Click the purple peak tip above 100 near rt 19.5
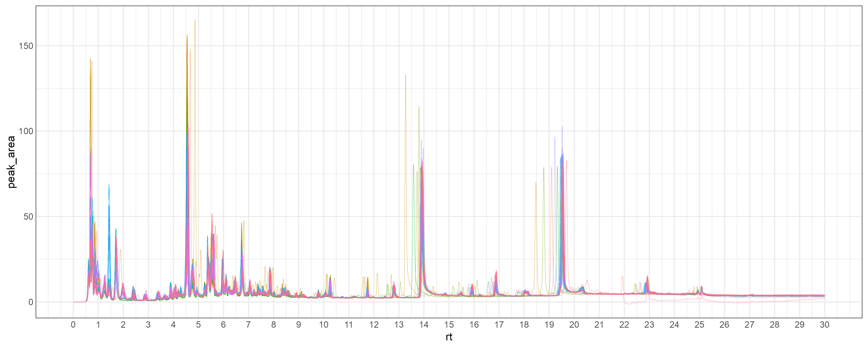Screen dimensions: 868x347 click(x=562, y=126)
